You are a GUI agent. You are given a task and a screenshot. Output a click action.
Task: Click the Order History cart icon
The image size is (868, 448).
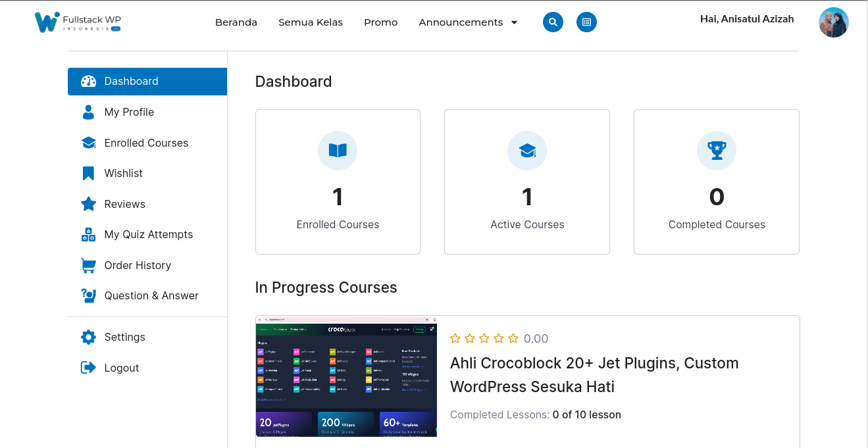(x=88, y=265)
